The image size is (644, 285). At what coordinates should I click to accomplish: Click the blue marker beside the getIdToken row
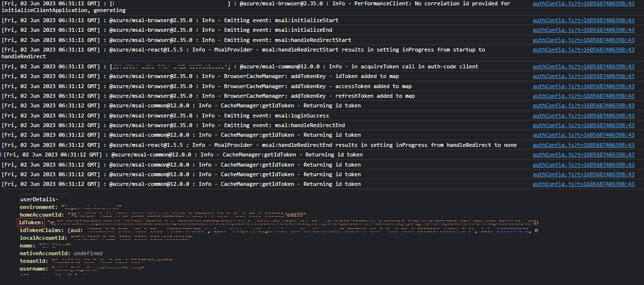tap(1, 155)
